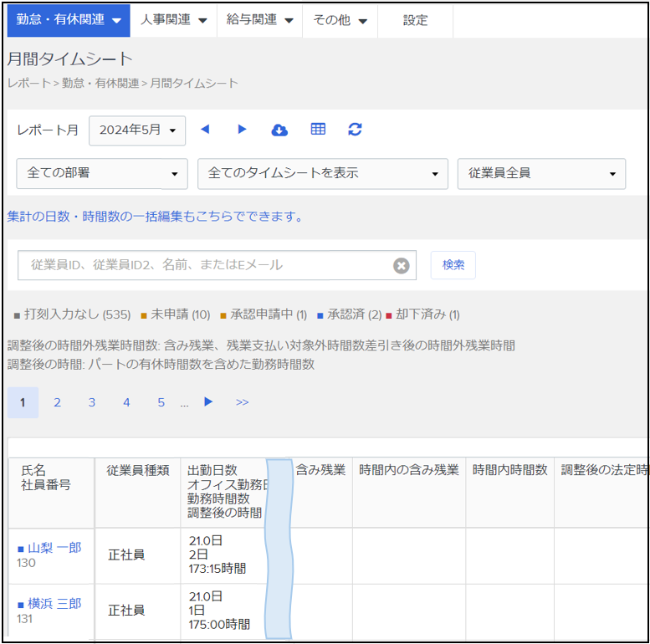Viewport: 650px width, 644px height.
Task: Go to page 3
Action: (92, 402)
